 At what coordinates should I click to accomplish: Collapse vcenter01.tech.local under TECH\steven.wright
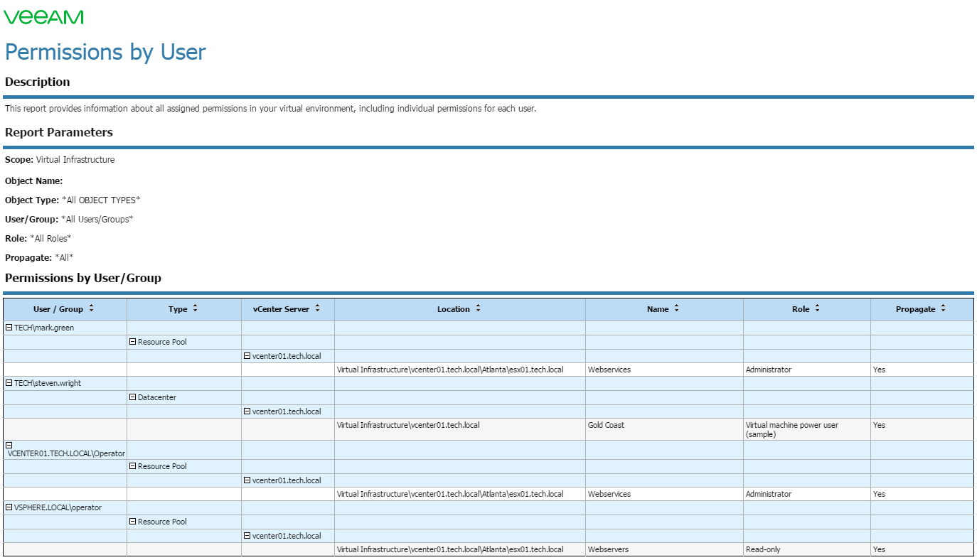(247, 411)
